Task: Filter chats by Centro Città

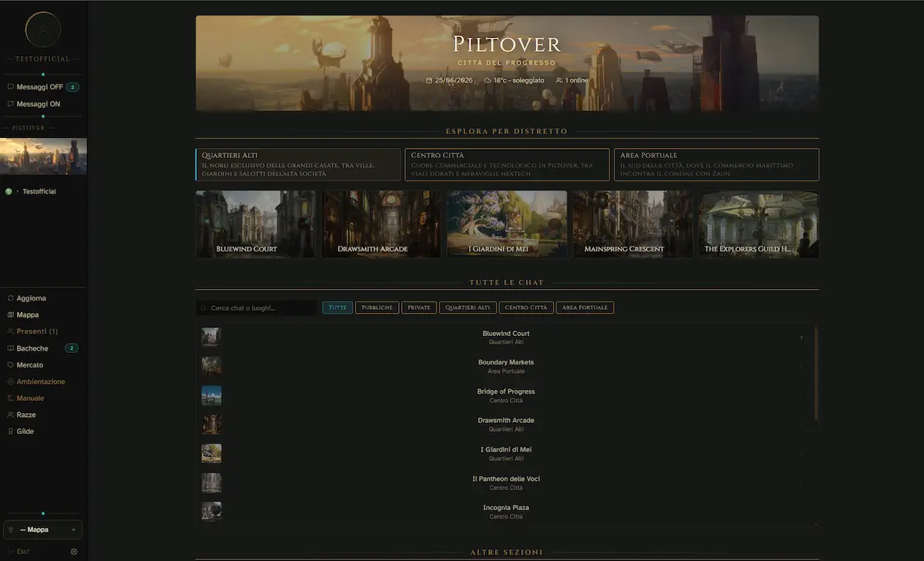Action: [526, 307]
